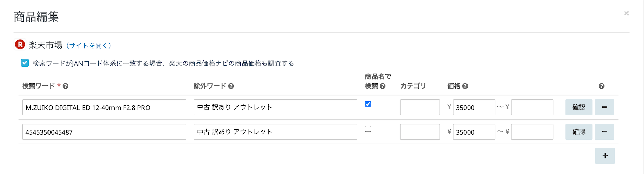Open the サイトを開く link
The height and width of the screenshot is (174, 644).
(x=89, y=46)
